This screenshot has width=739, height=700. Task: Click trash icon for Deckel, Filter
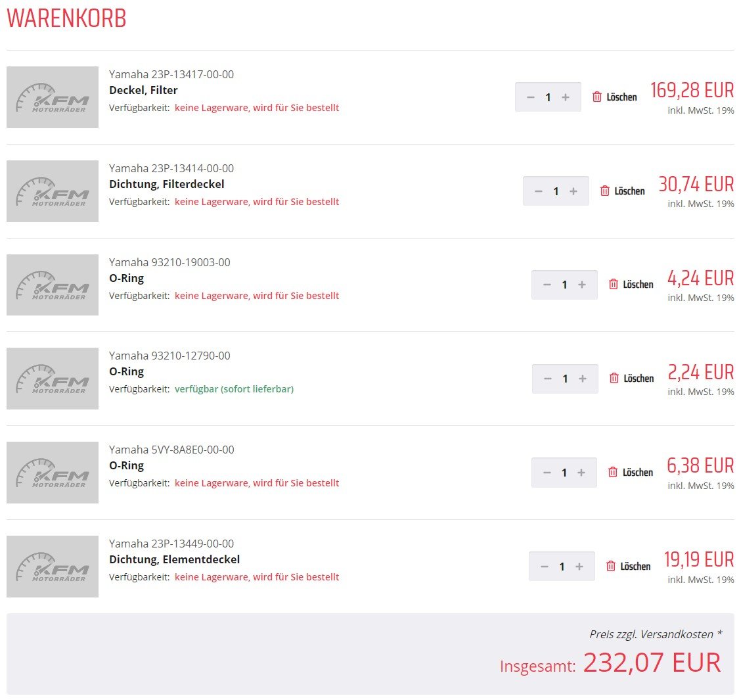[597, 97]
